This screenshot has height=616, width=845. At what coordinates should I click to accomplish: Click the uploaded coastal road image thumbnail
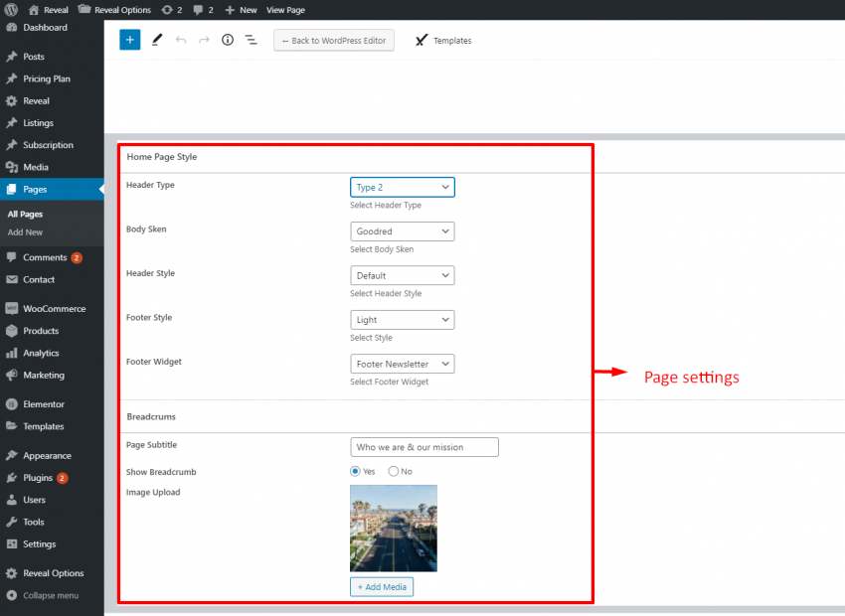point(393,530)
